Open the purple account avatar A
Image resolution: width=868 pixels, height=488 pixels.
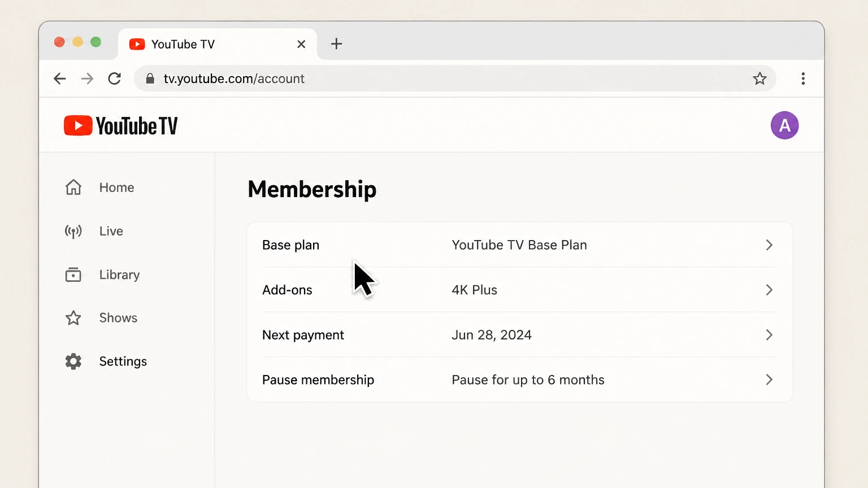coord(784,125)
